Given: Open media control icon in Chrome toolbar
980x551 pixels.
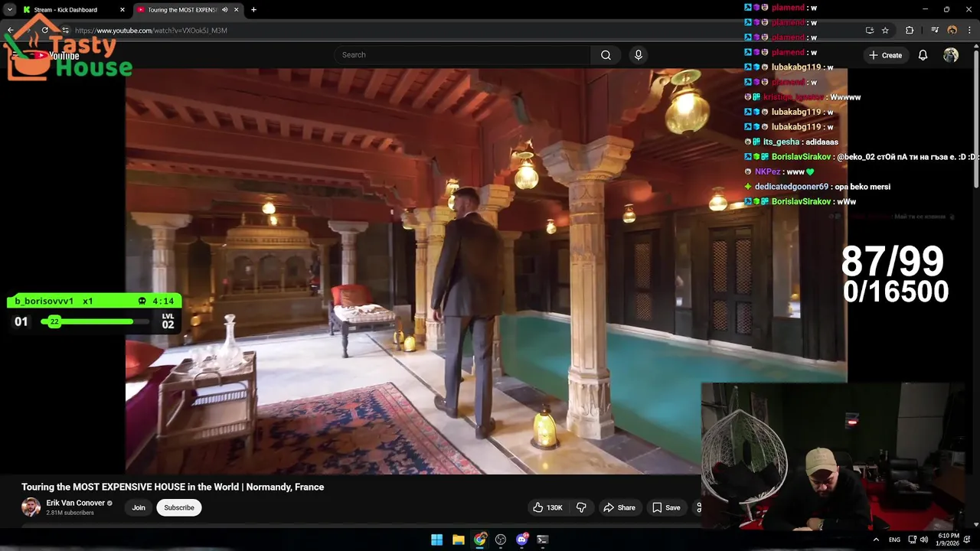Looking at the screenshot, I should coord(935,31).
